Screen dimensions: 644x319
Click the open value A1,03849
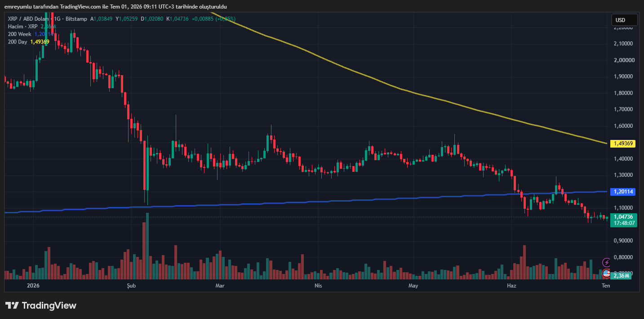tap(102, 19)
